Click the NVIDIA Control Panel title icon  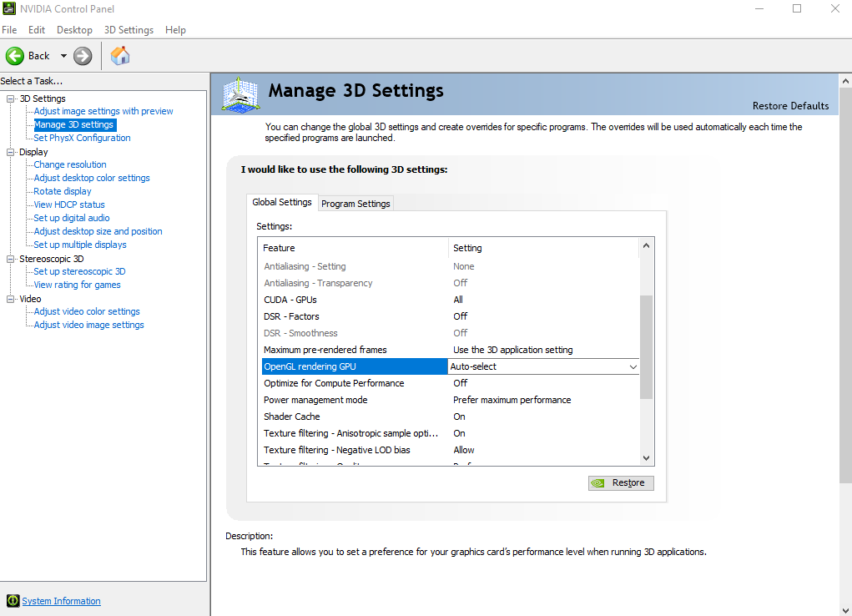pos(8,8)
